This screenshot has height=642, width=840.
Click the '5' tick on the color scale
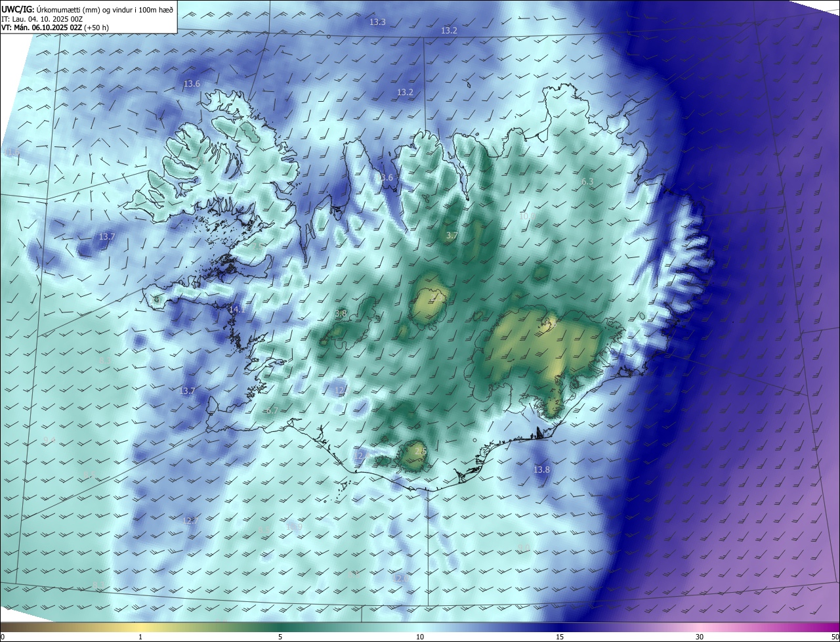point(280,637)
